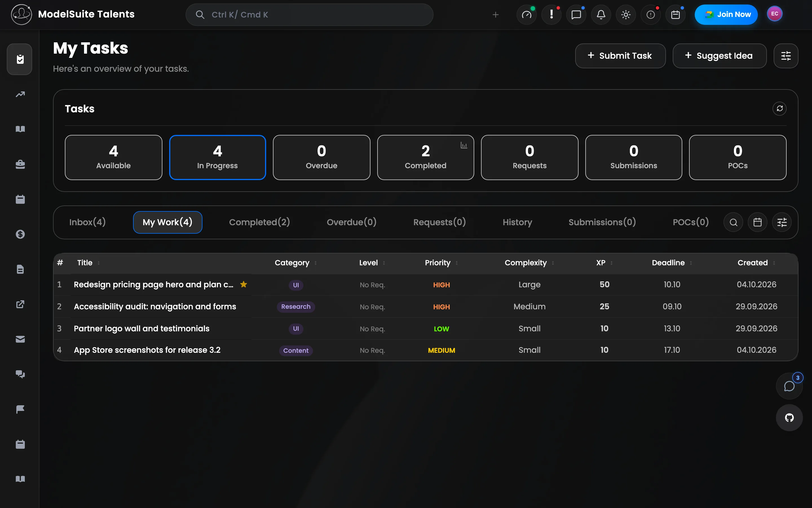The width and height of the screenshot is (812, 508).
Task: Click the search icon in the tab bar
Action: 734,222
